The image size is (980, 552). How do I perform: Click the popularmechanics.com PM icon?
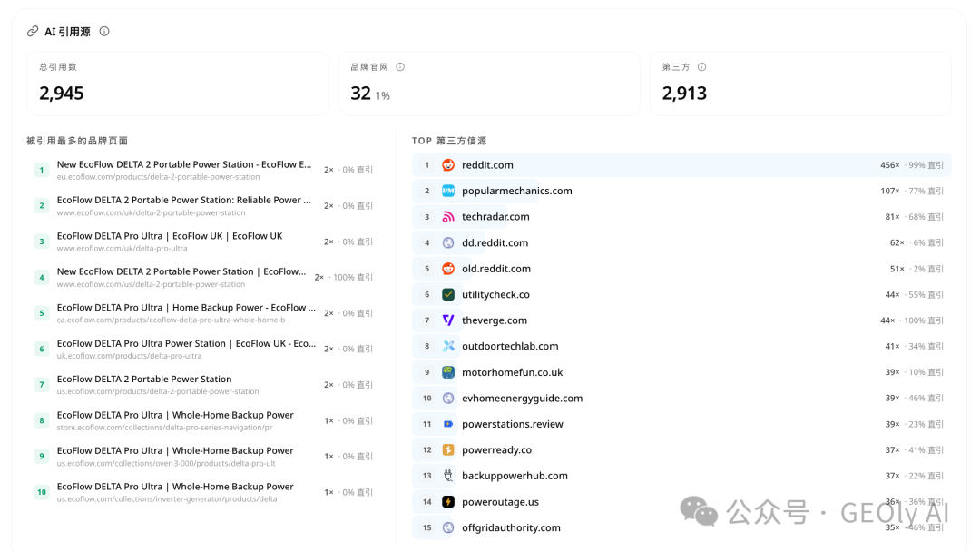point(448,191)
